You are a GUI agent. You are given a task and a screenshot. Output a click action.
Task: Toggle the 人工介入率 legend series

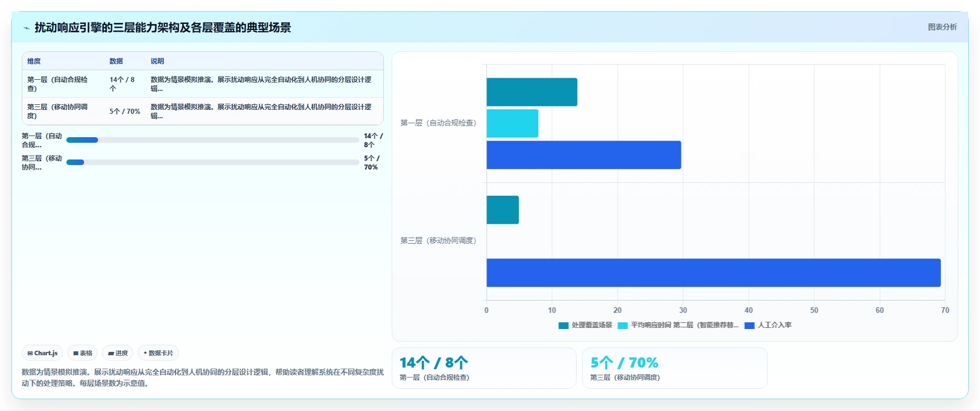point(768,325)
